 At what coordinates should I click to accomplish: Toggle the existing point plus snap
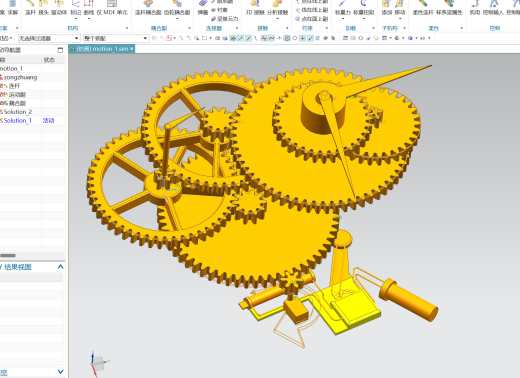pyautogui.click(x=302, y=38)
